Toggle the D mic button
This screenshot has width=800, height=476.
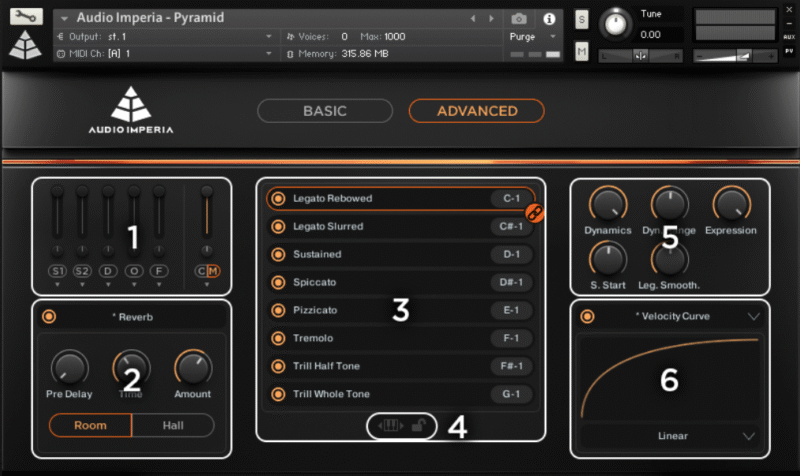coord(108,271)
